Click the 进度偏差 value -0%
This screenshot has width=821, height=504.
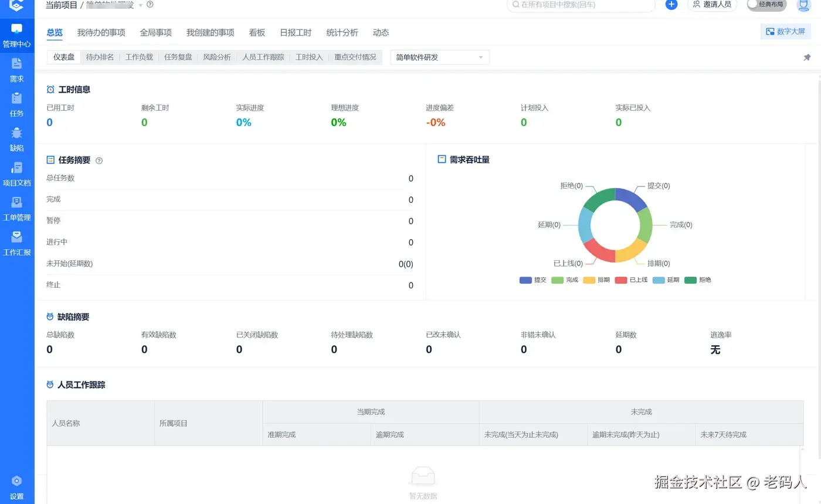pyautogui.click(x=436, y=122)
